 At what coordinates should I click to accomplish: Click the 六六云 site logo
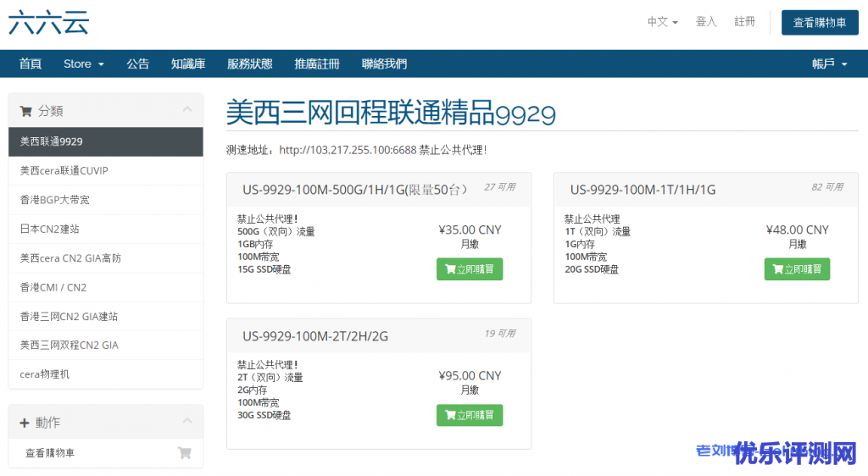48,22
